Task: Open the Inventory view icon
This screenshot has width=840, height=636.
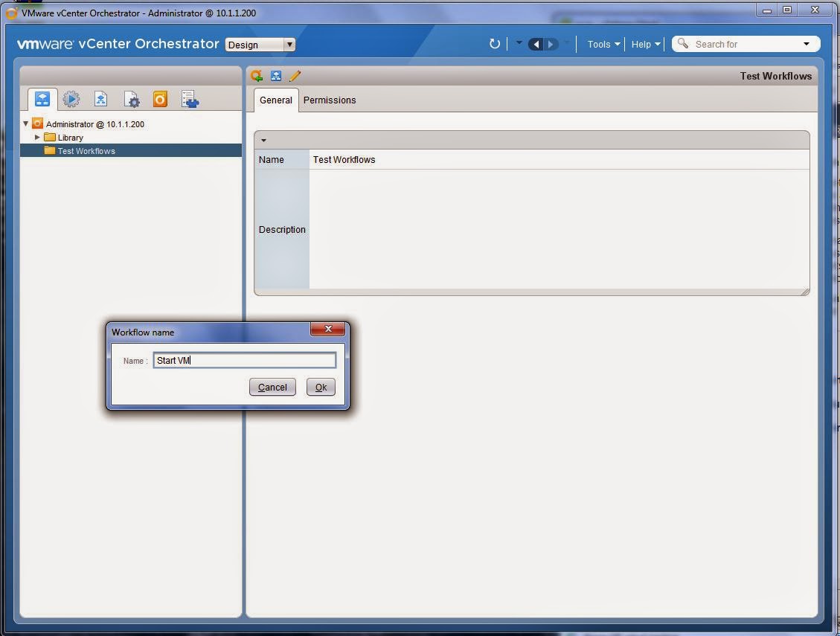Action: [190, 100]
